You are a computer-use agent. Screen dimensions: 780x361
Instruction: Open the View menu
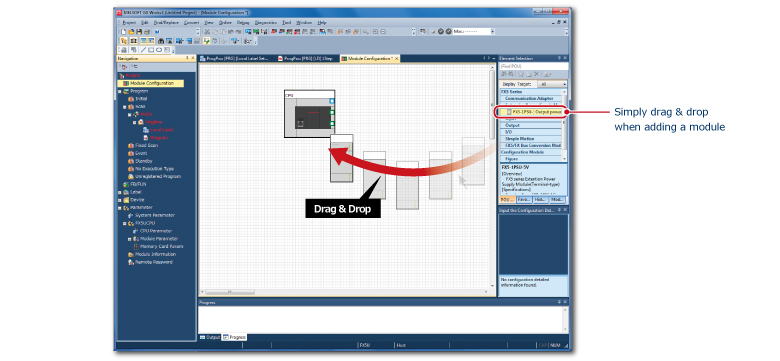(209, 23)
